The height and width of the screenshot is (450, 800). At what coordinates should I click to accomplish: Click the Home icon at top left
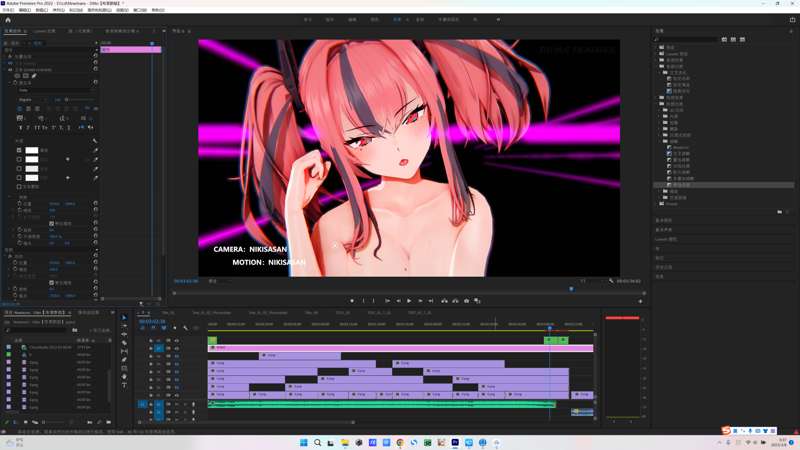coord(8,20)
